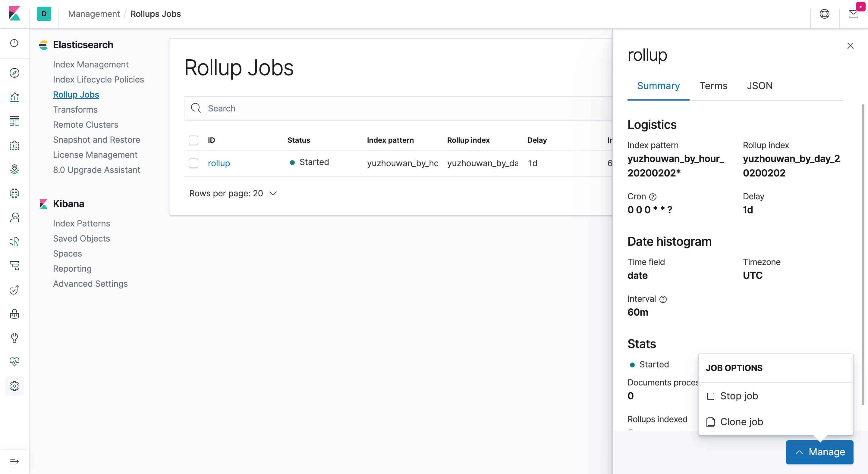Open Discover compass icon in sidebar

14,73
